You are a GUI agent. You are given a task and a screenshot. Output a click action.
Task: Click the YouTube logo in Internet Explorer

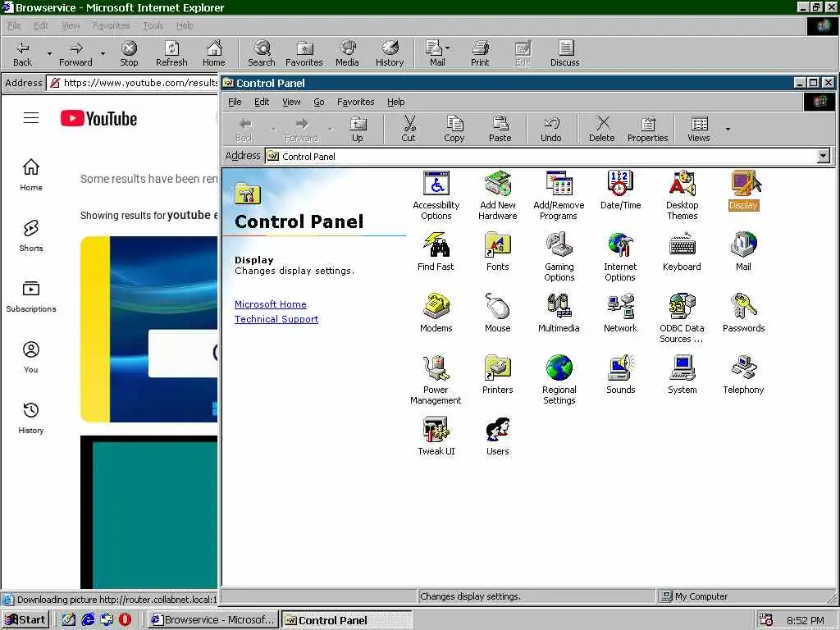[x=98, y=118]
